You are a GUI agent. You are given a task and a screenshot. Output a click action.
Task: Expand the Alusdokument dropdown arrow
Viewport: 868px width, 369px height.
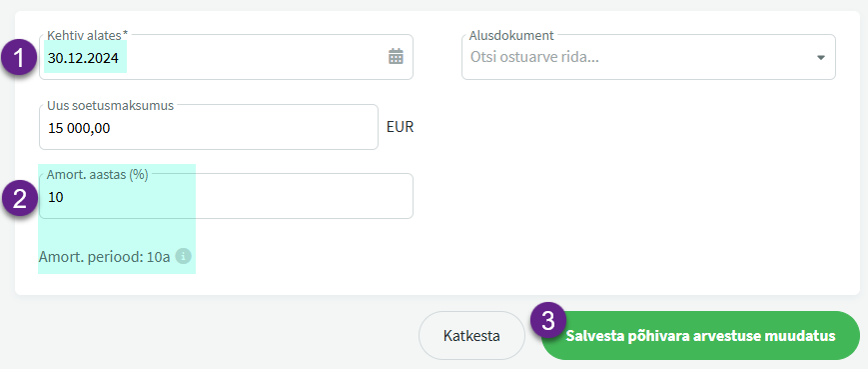click(x=821, y=58)
